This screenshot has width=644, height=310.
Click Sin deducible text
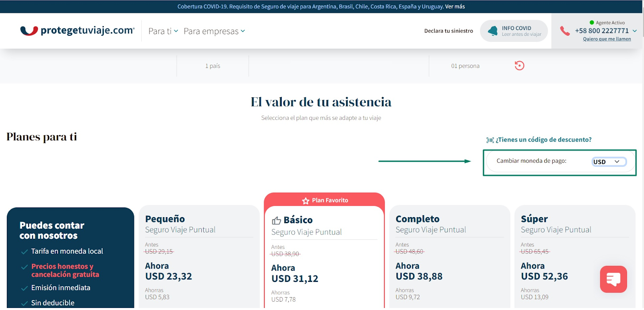click(53, 303)
